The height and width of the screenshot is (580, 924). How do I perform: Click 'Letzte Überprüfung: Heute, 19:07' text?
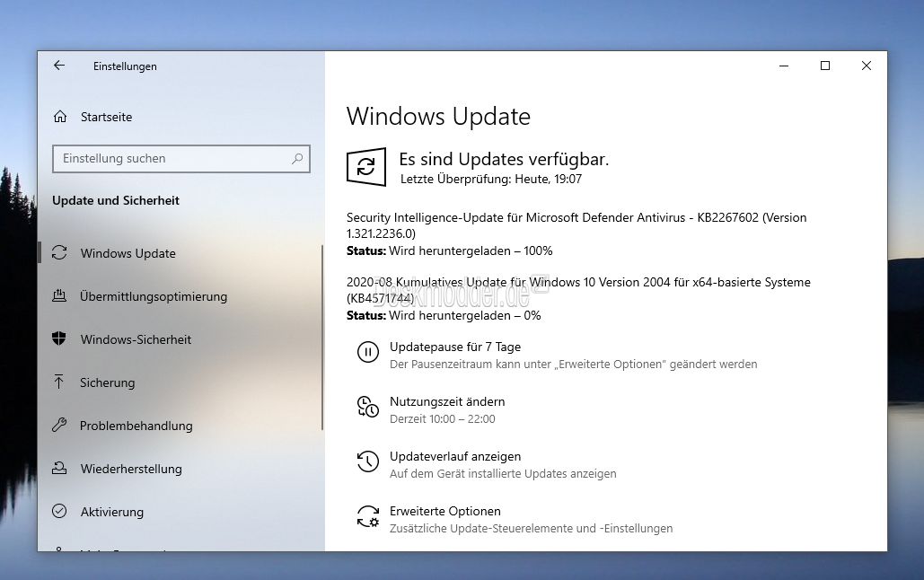tap(491, 179)
